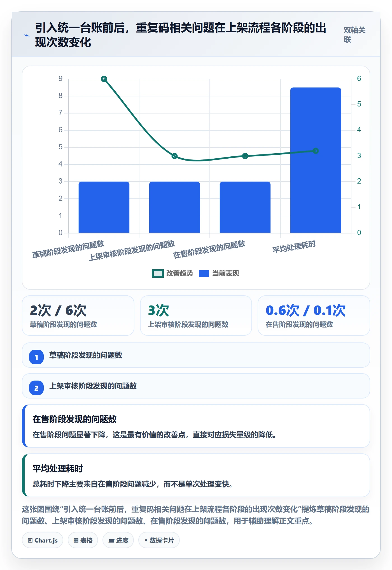The height and width of the screenshot is (570, 392).
Task: Click the 改善趋势 legend label
Action: coord(180,274)
